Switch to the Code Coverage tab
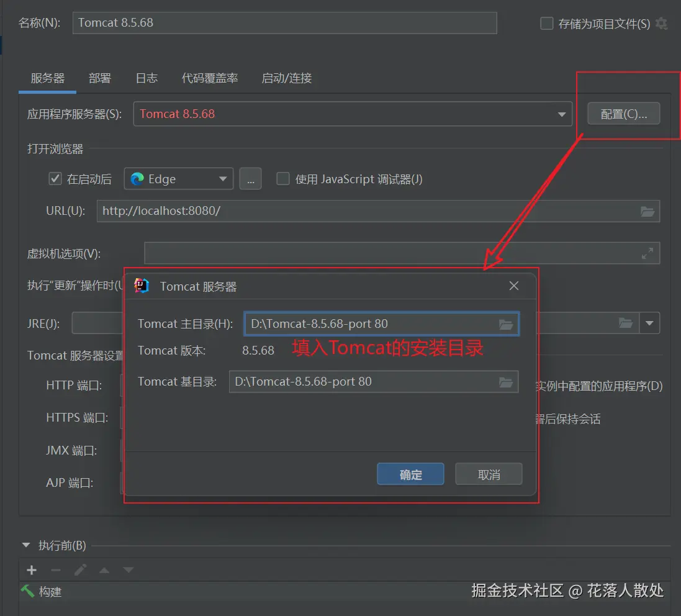681x616 pixels. [209, 78]
